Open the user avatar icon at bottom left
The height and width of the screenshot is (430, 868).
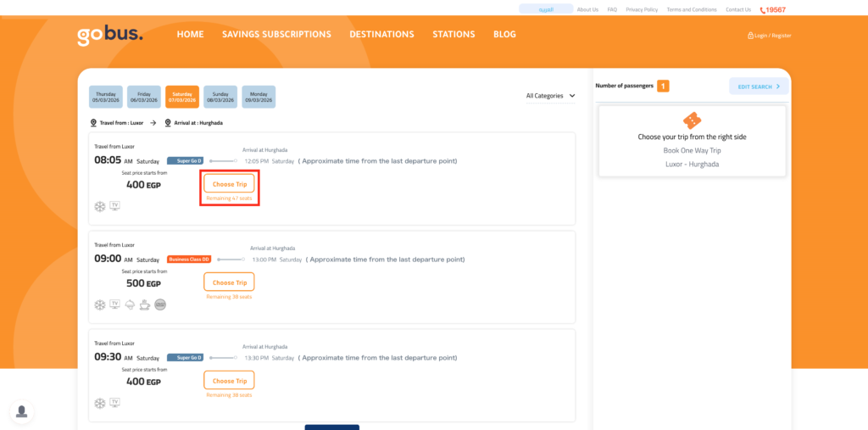pos(21,411)
